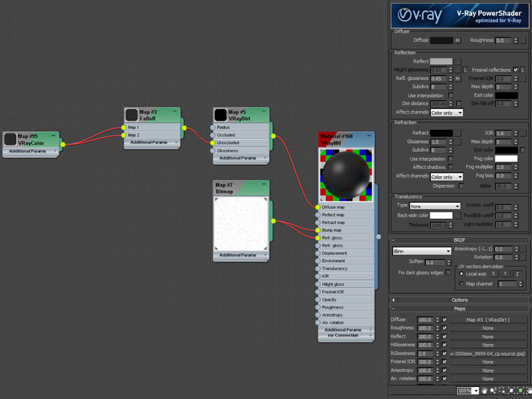The image size is (532, 399).
Task: Click the None button for Roughness map
Action: [x=488, y=328]
